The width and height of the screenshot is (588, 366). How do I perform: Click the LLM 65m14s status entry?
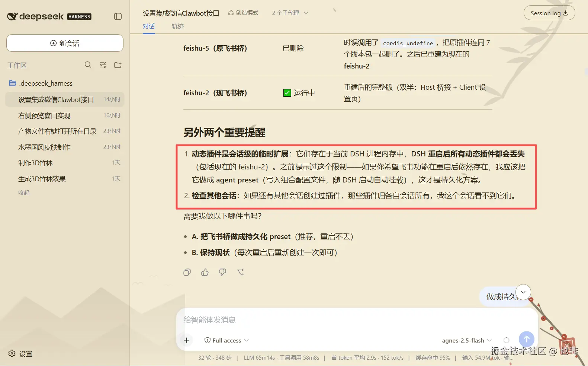[259, 358]
